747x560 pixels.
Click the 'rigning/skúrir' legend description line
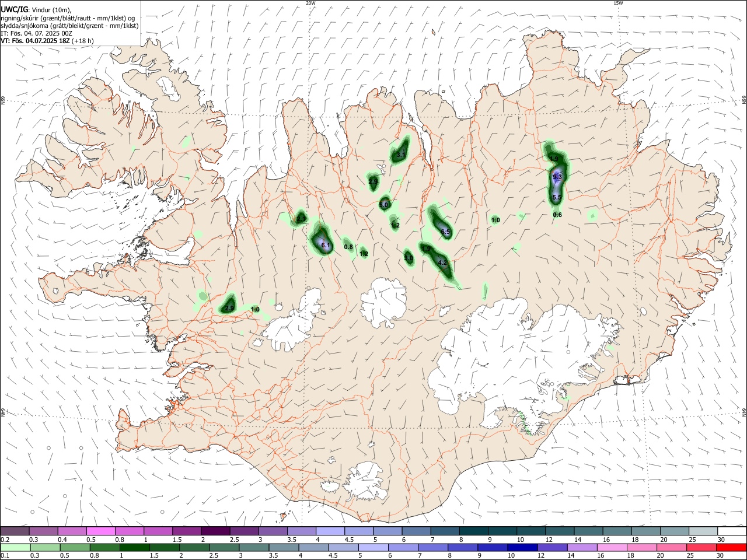[68, 18]
